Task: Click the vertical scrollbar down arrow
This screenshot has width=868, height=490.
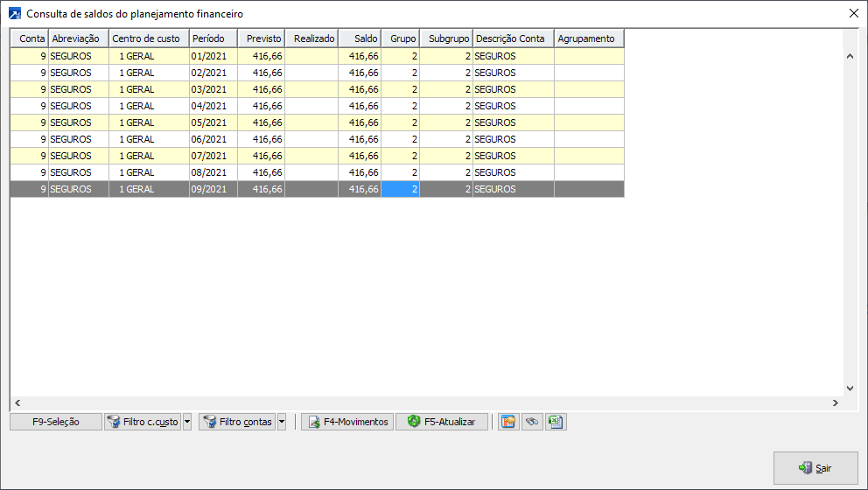Action: pos(849,388)
